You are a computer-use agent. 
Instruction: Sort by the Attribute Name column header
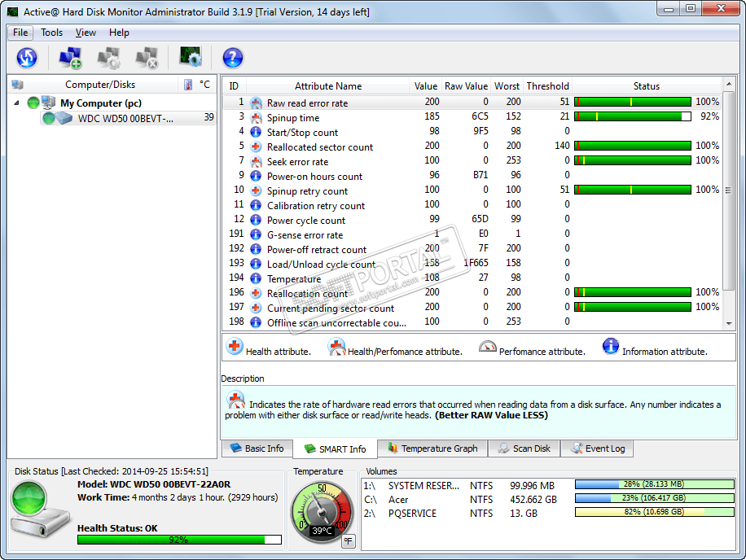pyautogui.click(x=328, y=86)
